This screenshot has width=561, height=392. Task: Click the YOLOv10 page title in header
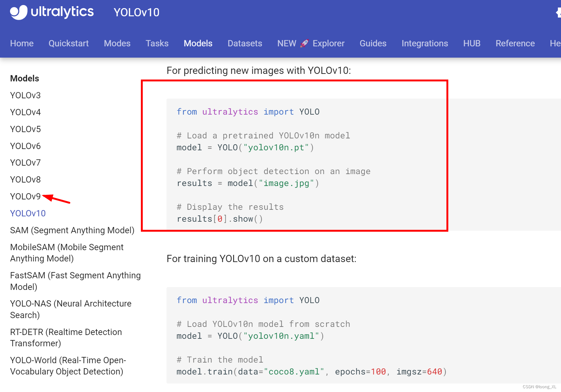pyautogui.click(x=136, y=13)
